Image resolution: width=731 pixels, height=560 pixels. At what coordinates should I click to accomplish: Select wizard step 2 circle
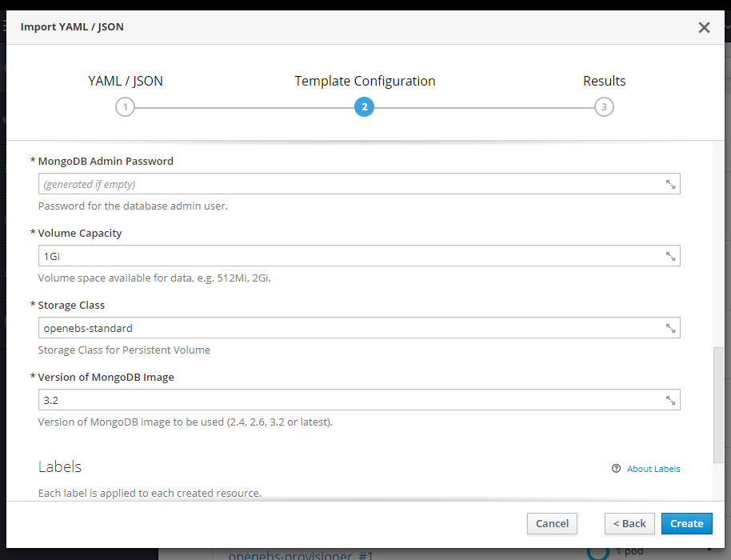364,107
